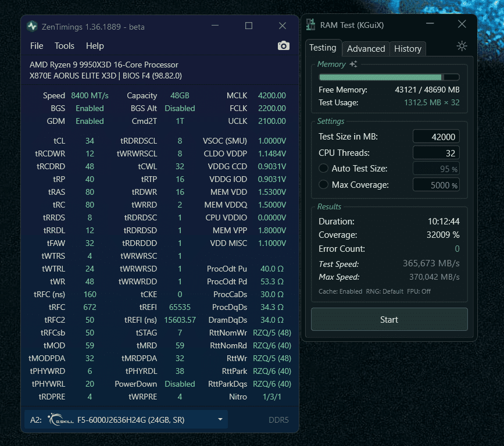
Task: Click the VSOC (SMU) 1.0000V value
Action: [271, 141]
